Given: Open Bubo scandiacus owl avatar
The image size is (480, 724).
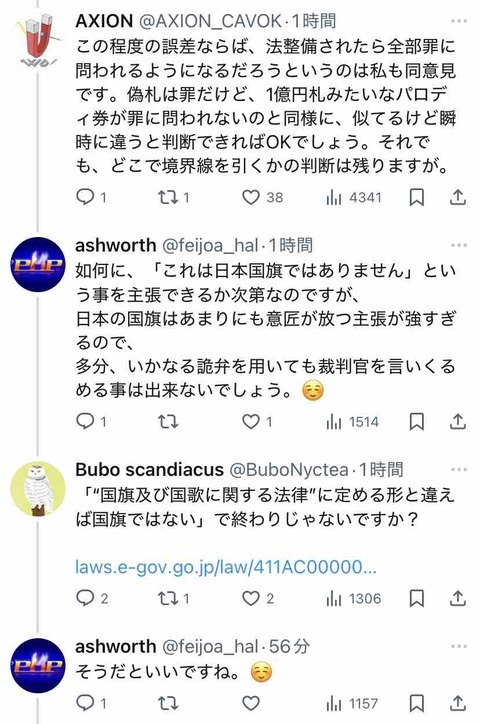Looking at the screenshot, I should [39, 489].
